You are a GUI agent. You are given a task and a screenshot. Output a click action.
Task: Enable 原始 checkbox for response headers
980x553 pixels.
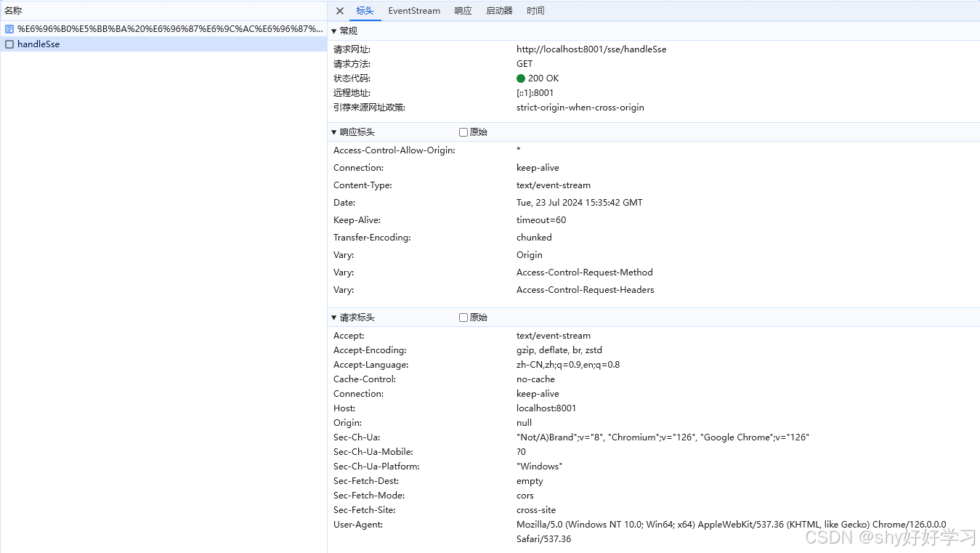point(463,132)
